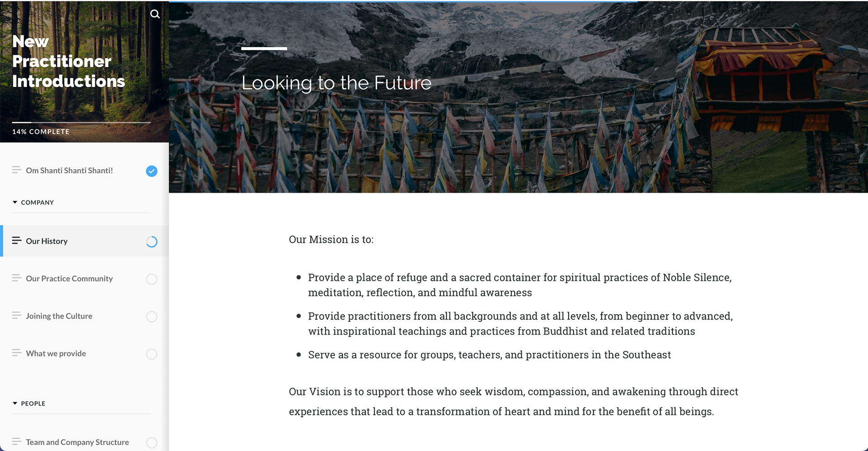Click lesson lines icon beside Our History
This screenshot has height=451, width=868.
click(x=17, y=241)
